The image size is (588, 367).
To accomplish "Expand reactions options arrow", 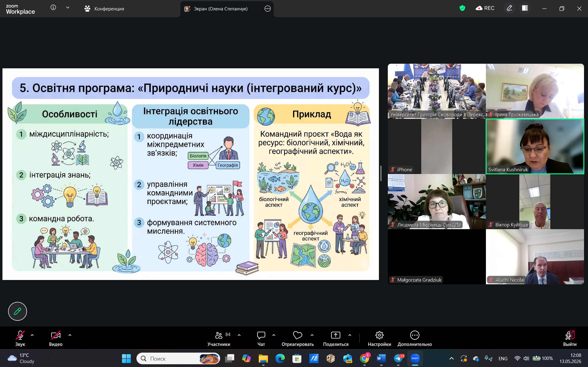I will 312,335.
